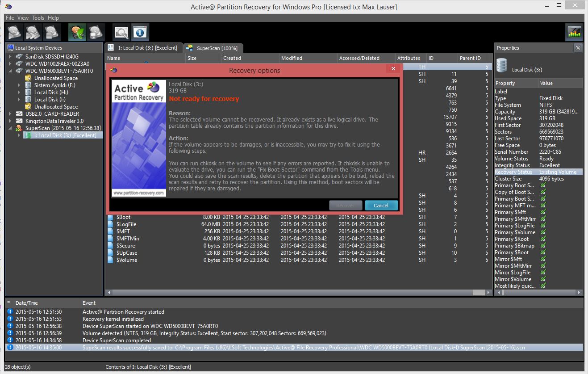Click the Local Disk (3:) database icon in Properties

(502, 66)
